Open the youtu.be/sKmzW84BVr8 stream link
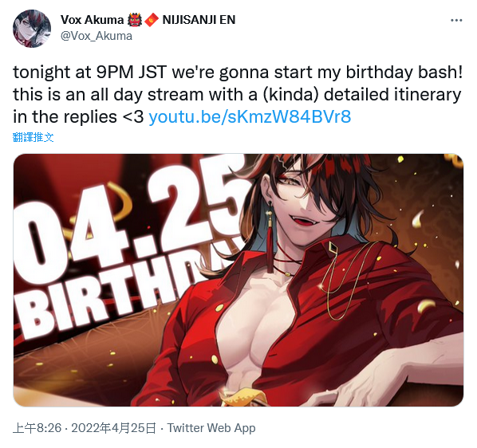Image resolution: width=477 pixels, height=448 pixels. coord(250,116)
